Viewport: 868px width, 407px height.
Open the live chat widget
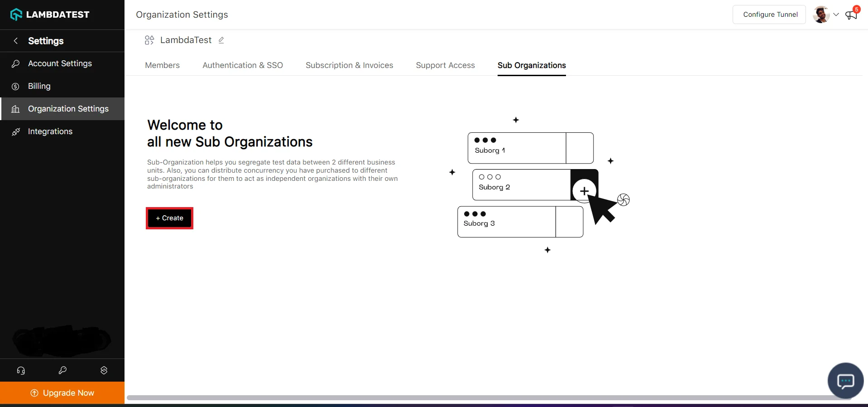845,381
